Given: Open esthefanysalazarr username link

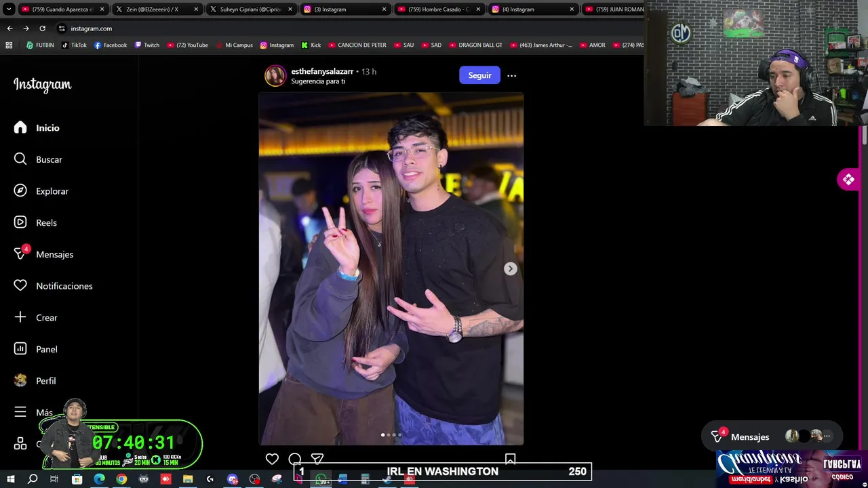Looking at the screenshot, I should pyautogui.click(x=322, y=71).
